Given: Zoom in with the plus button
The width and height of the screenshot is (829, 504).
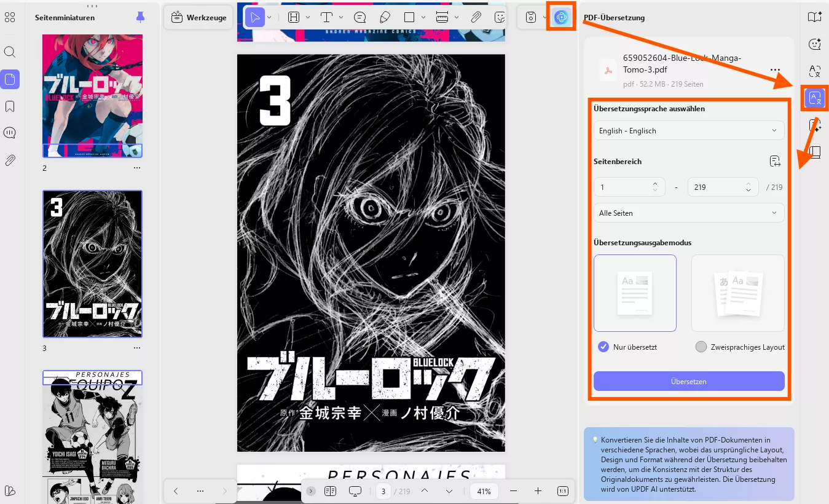Looking at the screenshot, I should 538,491.
